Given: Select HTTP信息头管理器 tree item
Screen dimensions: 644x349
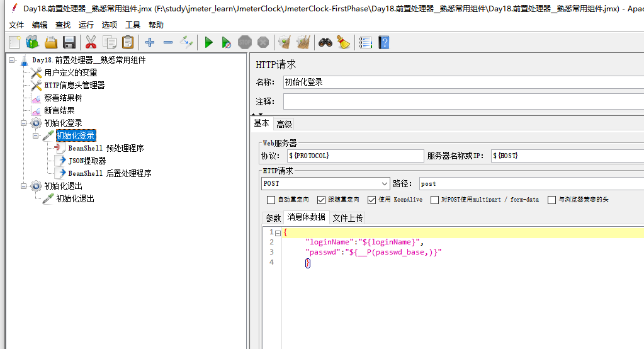Looking at the screenshot, I should click(74, 85).
